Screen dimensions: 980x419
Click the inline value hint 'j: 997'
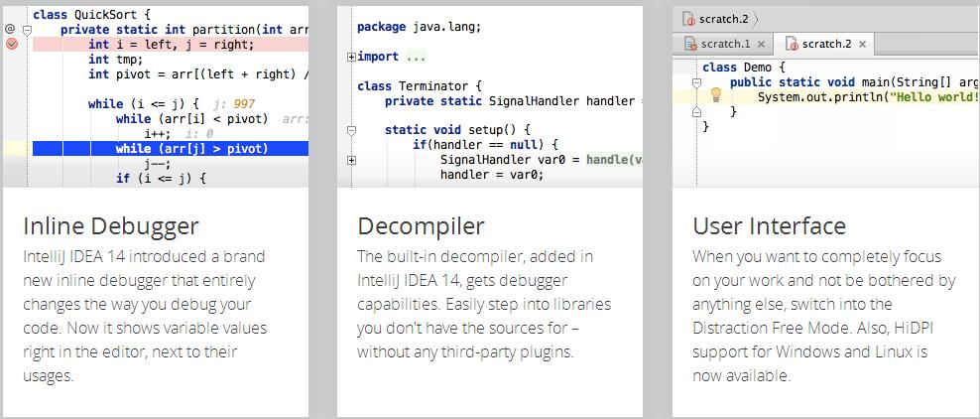click(234, 104)
